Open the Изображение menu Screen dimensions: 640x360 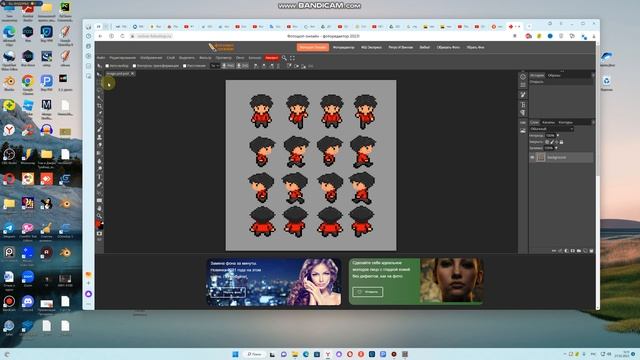tap(151, 58)
